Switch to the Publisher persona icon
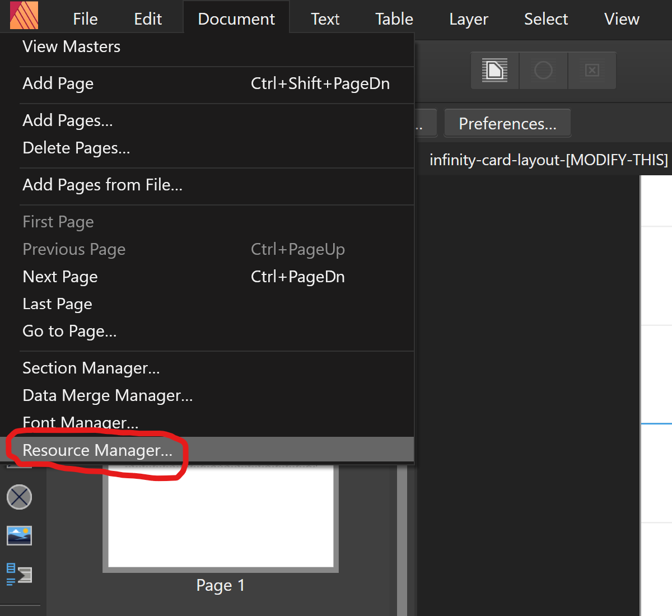This screenshot has height=616, width=672. pos(494,71)
